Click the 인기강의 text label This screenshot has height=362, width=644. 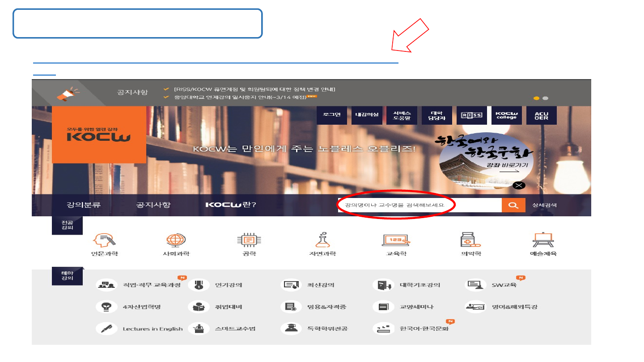(229, 285)
